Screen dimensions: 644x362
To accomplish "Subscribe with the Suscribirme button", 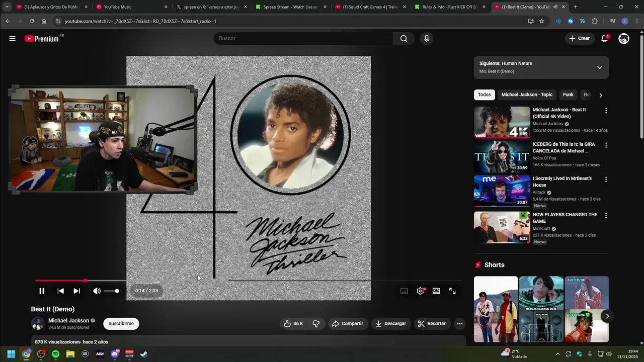I will [x=121, y=323].
